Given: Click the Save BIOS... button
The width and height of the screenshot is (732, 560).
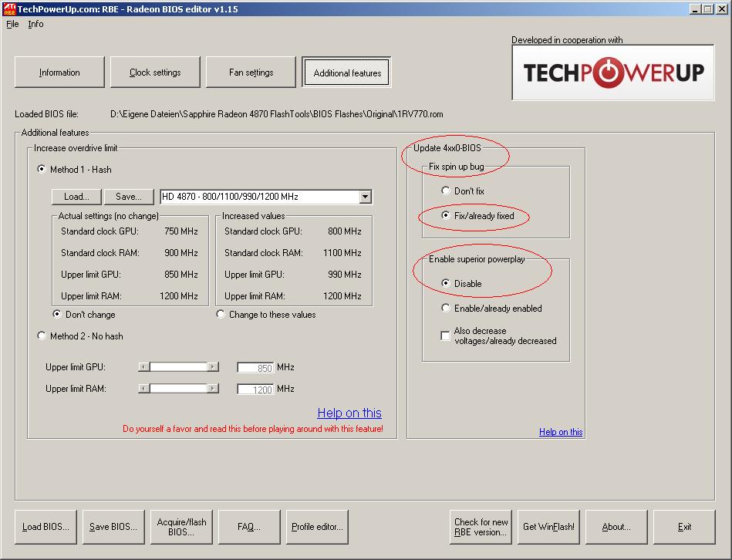Looking at the screenshot, I should click(113, 527).
